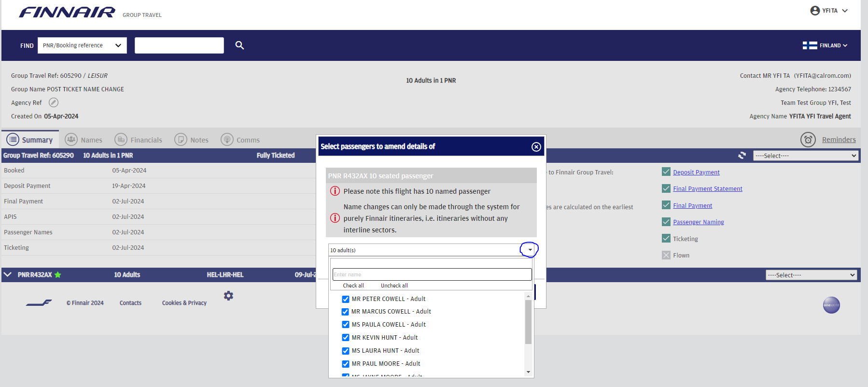Click the Names tab people icon
Screen dimensions: 868x387
pyautogui.click(x=71, y=139)
